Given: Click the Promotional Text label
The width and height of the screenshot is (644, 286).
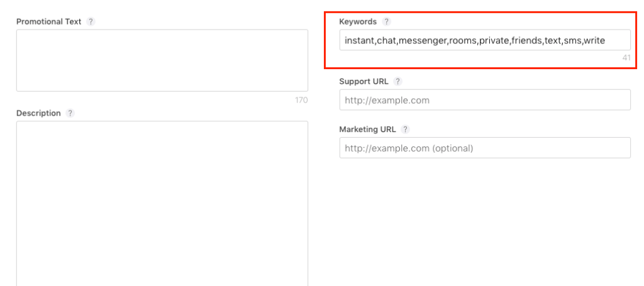Looking at the screenshot, I should [x=48, y=21].
